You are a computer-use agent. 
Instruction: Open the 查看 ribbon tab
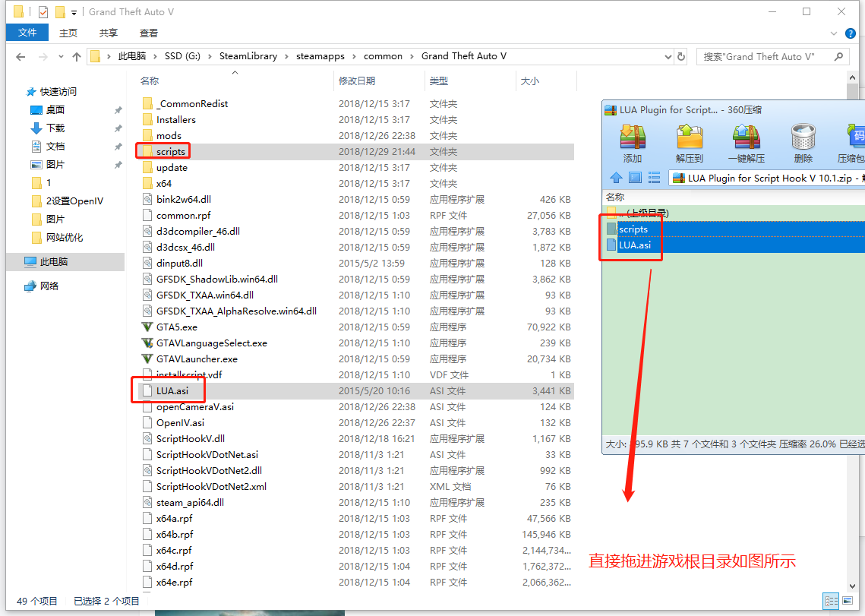click(x=148, y=33)
